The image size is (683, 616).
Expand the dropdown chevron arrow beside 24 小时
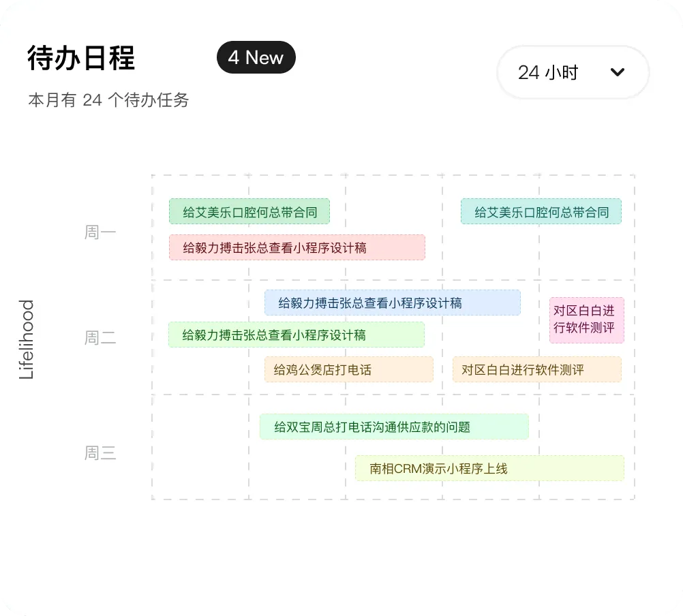618,72
